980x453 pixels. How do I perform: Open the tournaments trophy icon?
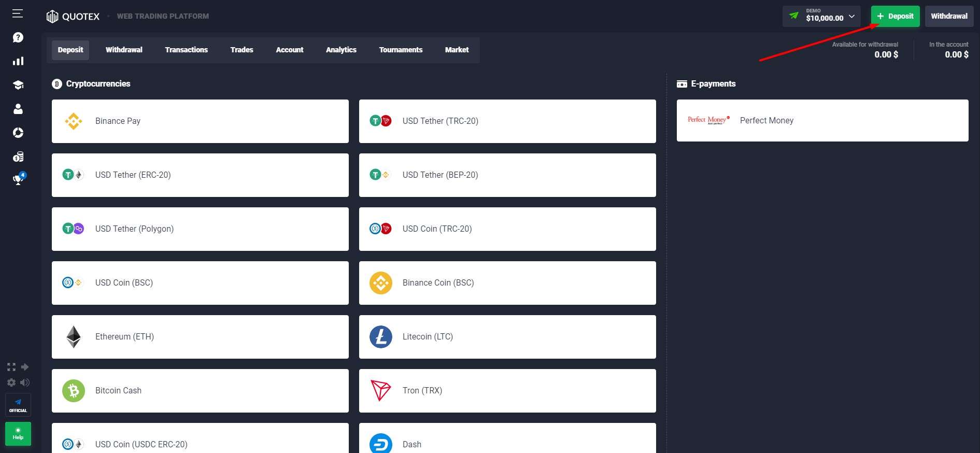[x=19, y=179]
